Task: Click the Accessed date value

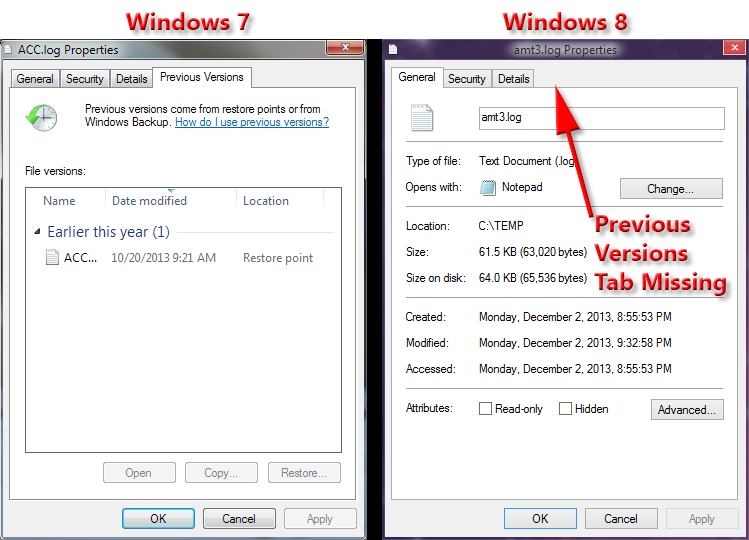Action: coord(575,369)
